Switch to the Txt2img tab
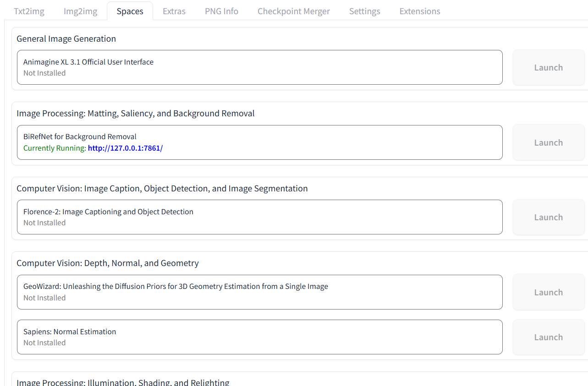The image size is (588, 386). click(x=29, y=11)
